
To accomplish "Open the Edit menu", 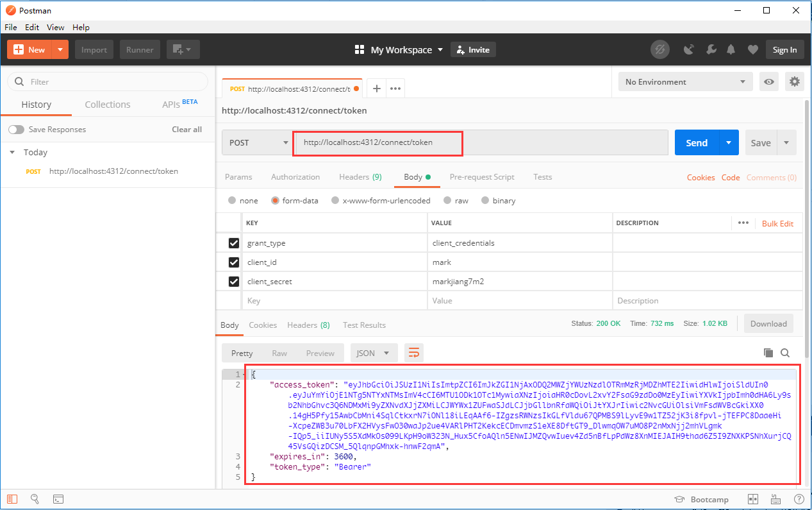I will (x=32, y=28).
